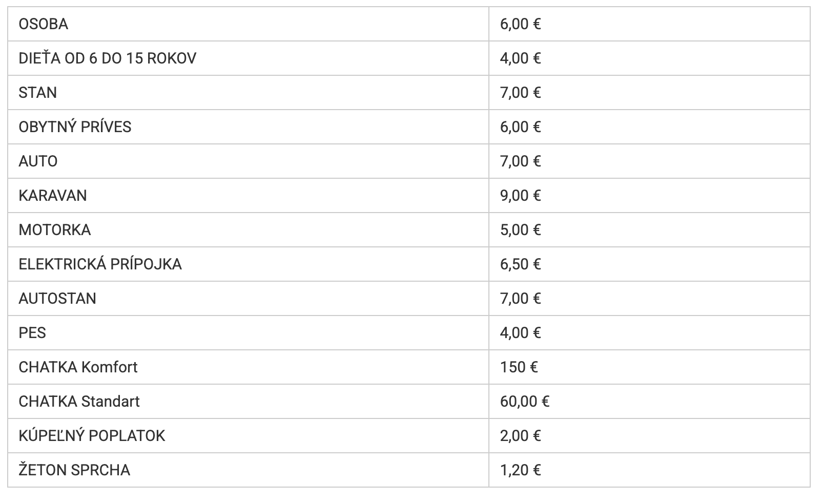Select the OBYTNÝ PRÍVES row label

click(75, 127)
